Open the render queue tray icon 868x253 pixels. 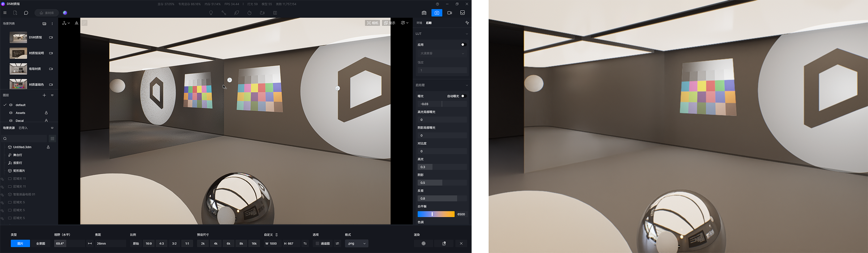[x=463, y=13]
